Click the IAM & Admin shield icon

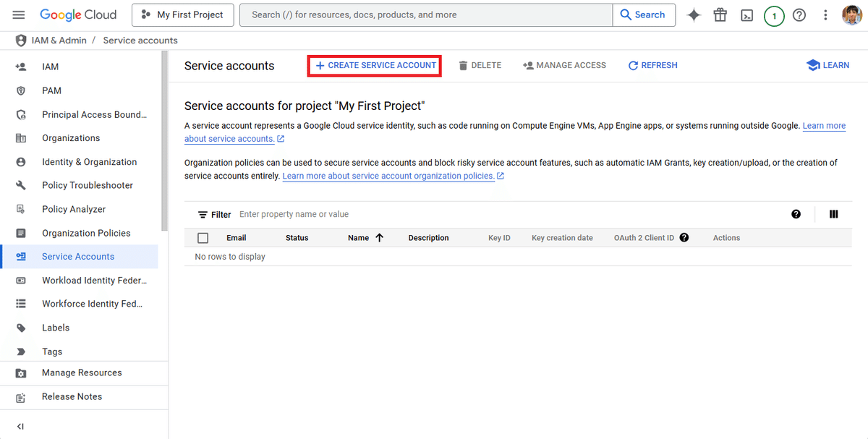21,41
